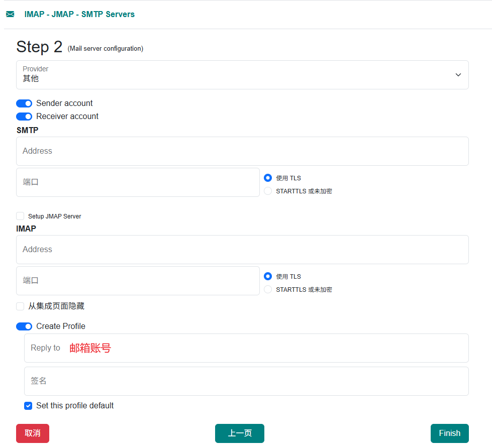Go back using the 上一页 button
This screenshot has height=448, width=492.
click(x=239, y=433)
